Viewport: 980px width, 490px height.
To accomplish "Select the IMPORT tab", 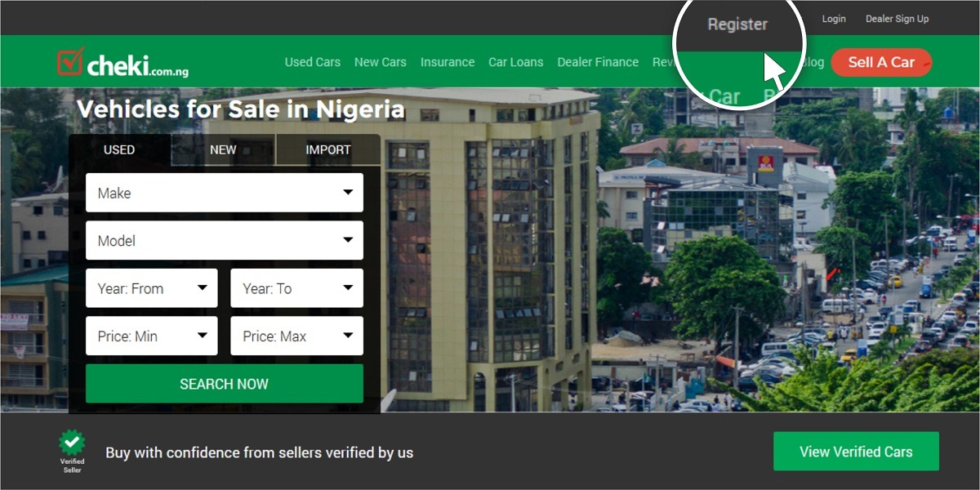I will (x=328, y=149).
